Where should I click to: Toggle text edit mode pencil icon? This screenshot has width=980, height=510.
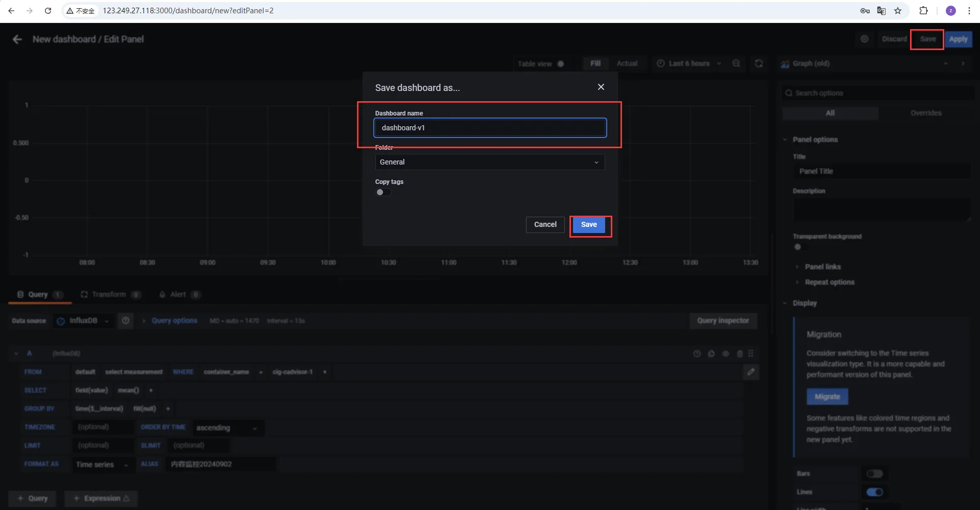click(x=751, y=372)
